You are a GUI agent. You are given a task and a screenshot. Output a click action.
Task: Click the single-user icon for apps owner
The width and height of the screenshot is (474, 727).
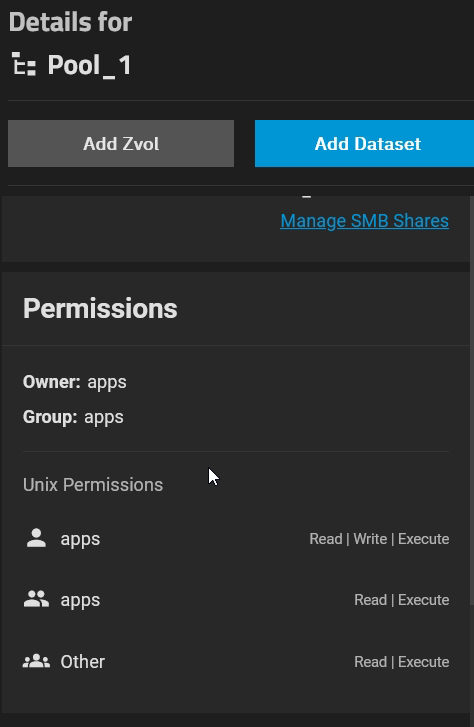[x=36, y=538]
